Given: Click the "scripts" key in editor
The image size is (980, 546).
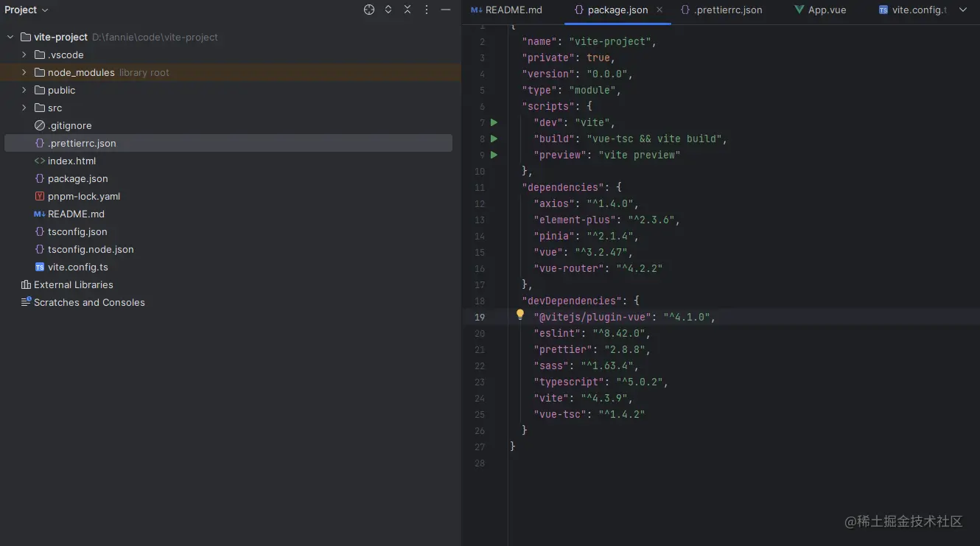Looking at the screenshot, I should coord(548,106).
